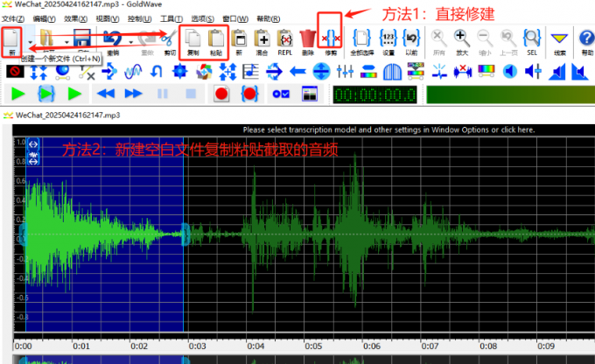Viewport: 595px width, 364px height.
Task: Select all audio (全部选择)
Action: pyautogui.click(x=361, y=42)
